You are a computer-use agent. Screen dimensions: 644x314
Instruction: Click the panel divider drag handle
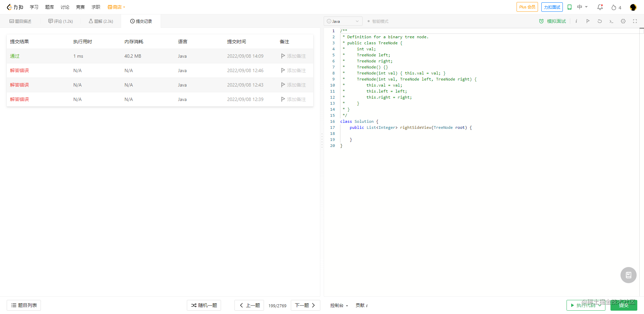pos(322,140)
